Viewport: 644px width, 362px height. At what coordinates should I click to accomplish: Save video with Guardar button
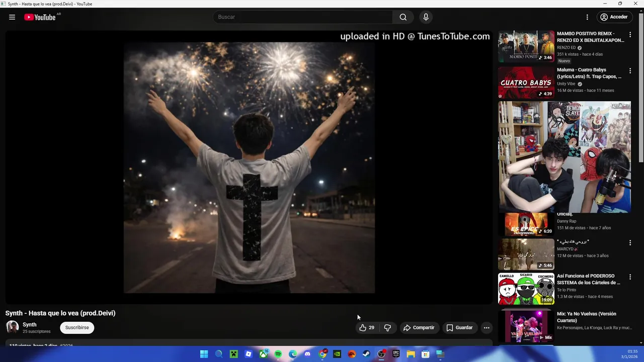click(x=459, y=328)
